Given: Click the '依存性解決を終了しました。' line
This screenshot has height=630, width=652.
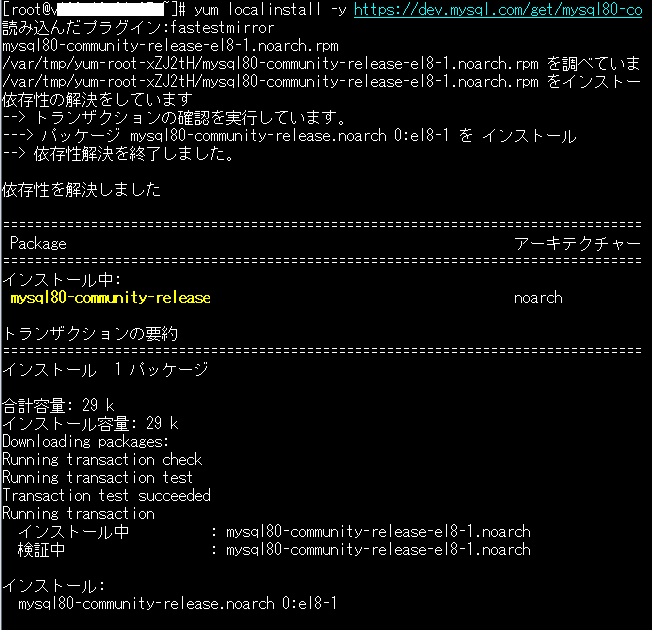Looking at the screenshot, I should pyautogui.click(x=119, y=154).
